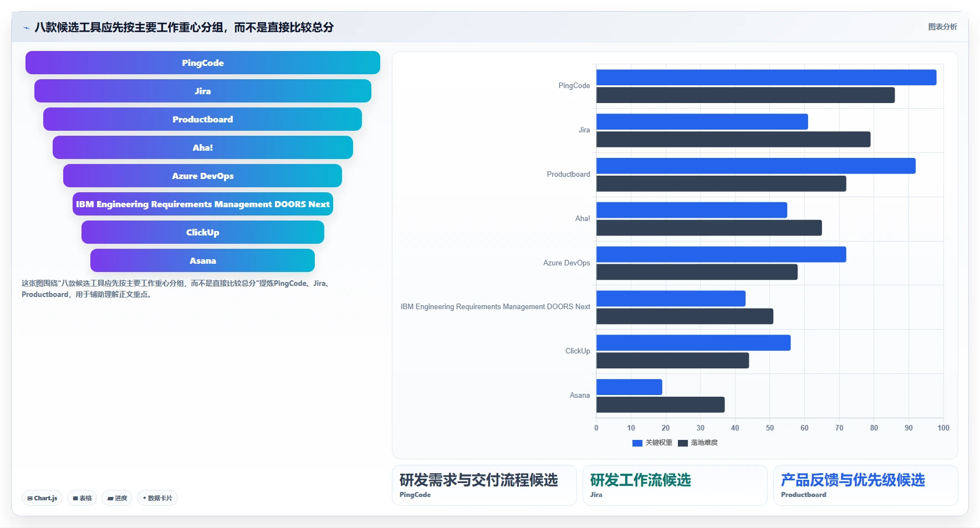Screen dimensions: 980x528
Task: Open the 产品反馈与优先级候选 card
Action: tap(866, 485)
